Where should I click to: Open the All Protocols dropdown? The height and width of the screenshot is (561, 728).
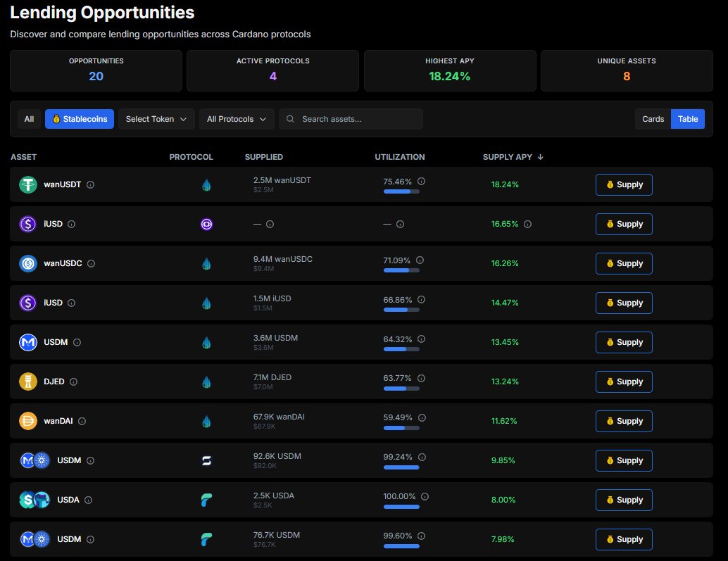click(x=237, y=119)
